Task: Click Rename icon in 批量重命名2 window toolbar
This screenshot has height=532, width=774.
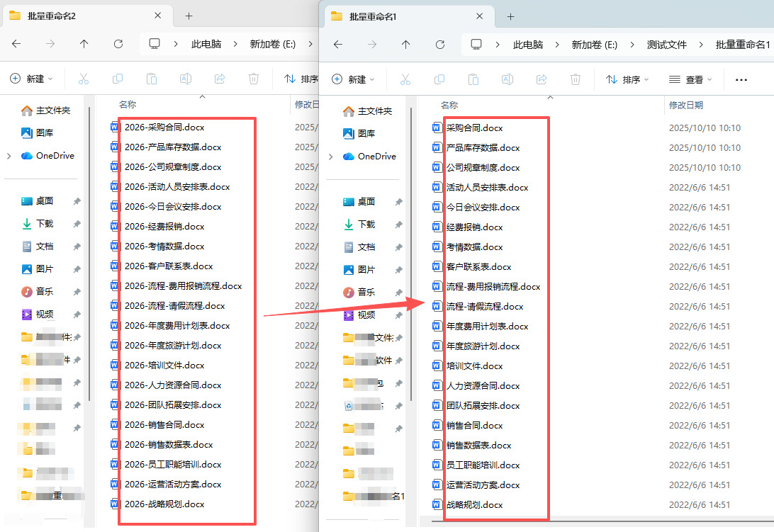Action: (x=186, y=79)
